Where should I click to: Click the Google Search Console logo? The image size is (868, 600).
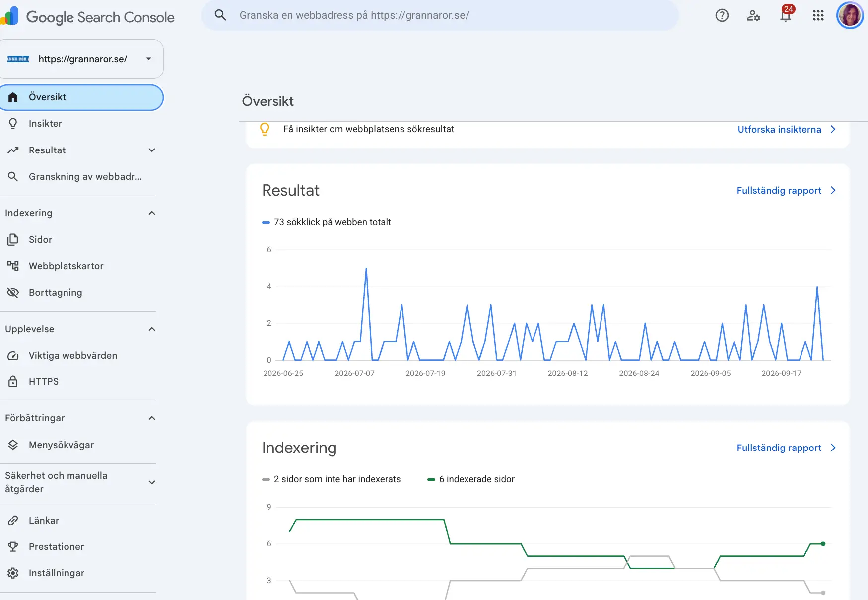point(87,17)
